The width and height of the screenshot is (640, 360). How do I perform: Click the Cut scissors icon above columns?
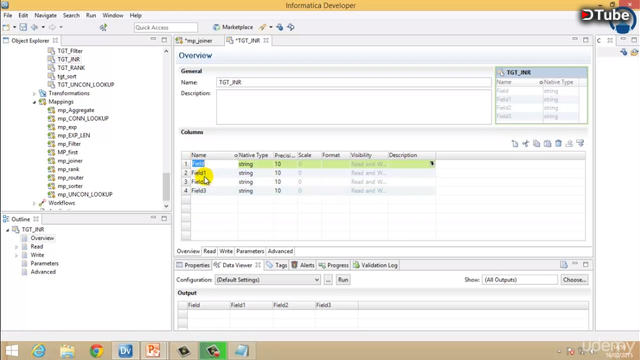coord(526,144)
